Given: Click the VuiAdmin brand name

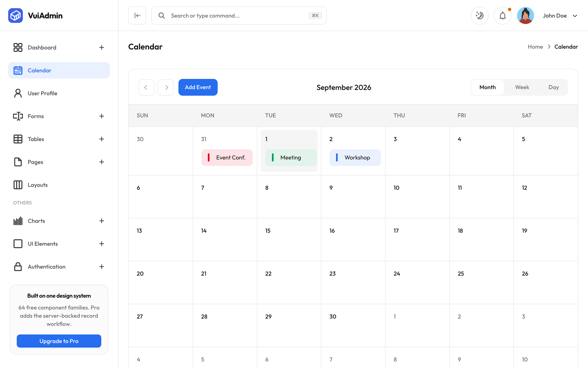Looking at the screenshot, I should 45,16.
